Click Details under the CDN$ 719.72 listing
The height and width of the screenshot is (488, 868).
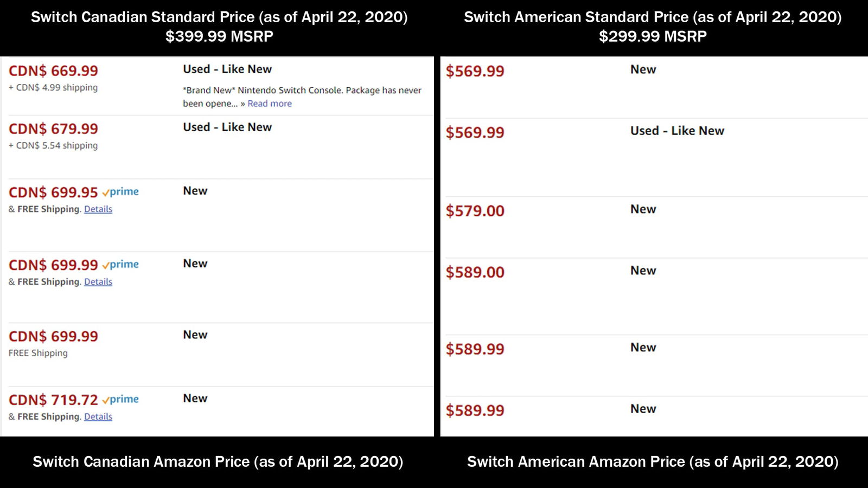pos(98,416)
